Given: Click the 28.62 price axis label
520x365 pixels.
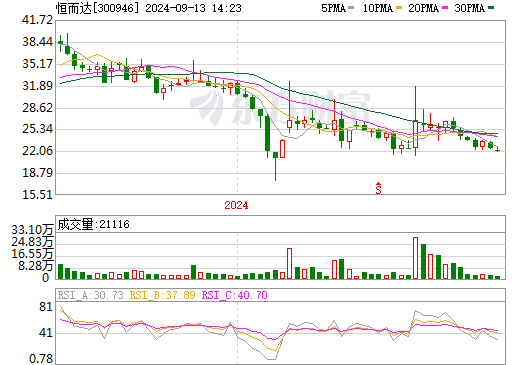Looking at the screenshot, I should [37, 108].
